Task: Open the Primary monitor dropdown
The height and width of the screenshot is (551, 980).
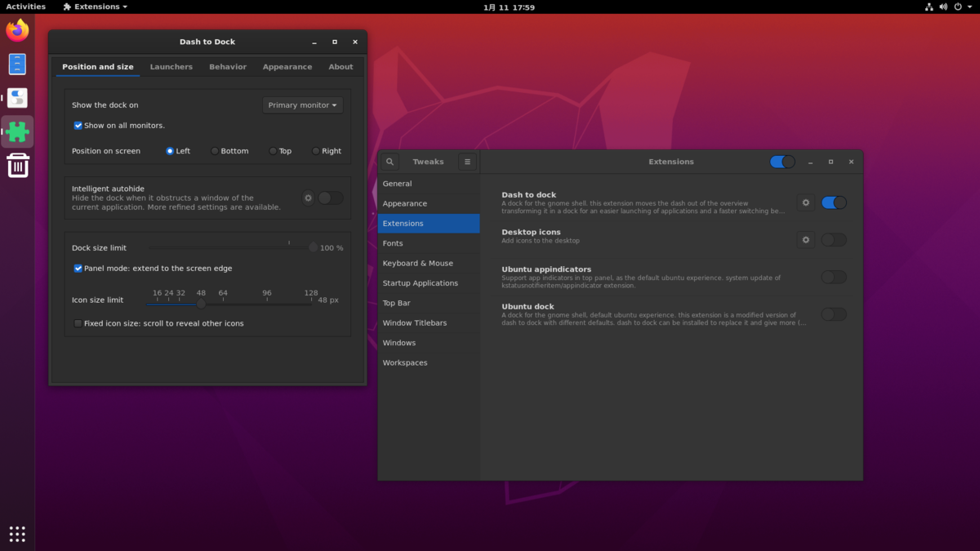Action: 303,105
